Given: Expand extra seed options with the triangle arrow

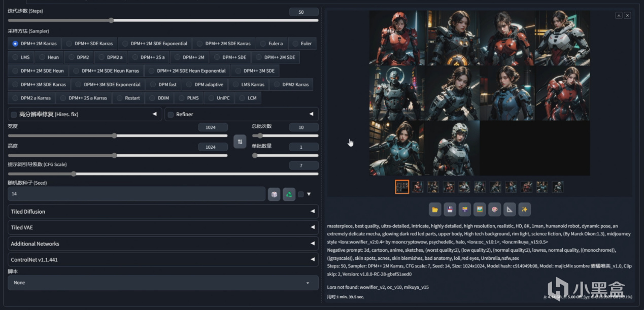Looking at the screenshot, I should click(309, 194).
